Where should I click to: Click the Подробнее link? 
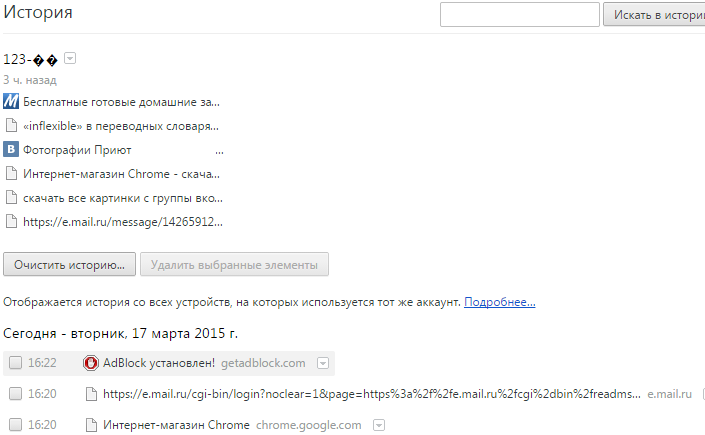[499, 301]
